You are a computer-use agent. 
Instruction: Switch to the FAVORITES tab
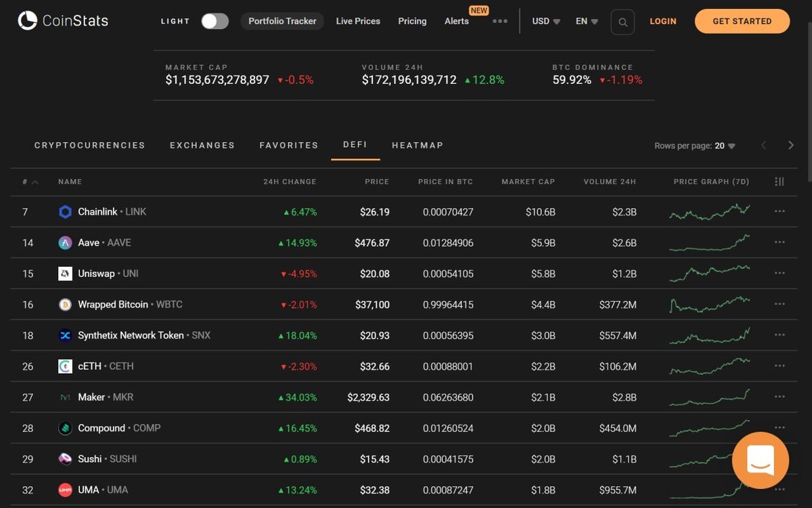tap(289, 145)
